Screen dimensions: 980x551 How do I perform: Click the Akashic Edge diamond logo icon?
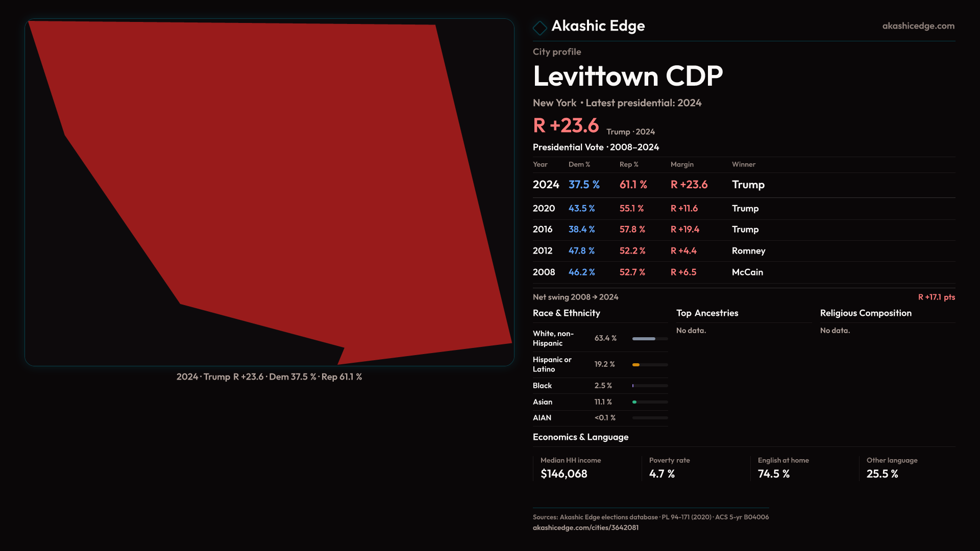pos(540,28)
